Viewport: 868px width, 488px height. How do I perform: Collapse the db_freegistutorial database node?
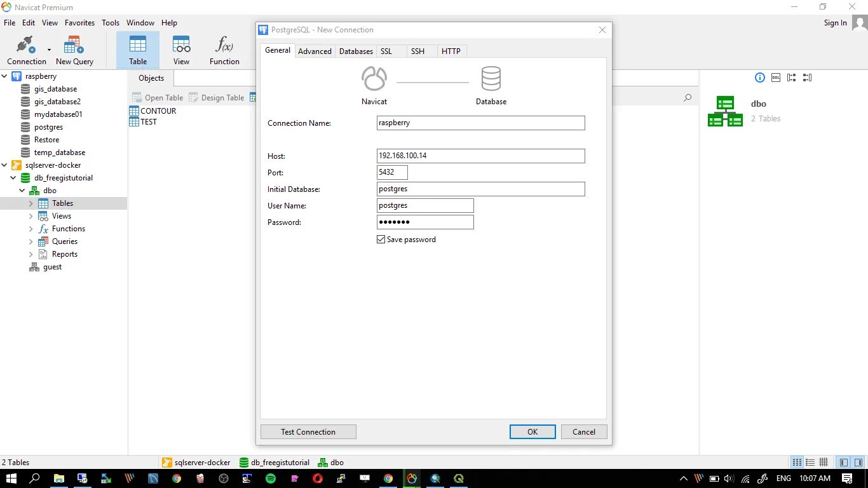[x=13, y=178]
